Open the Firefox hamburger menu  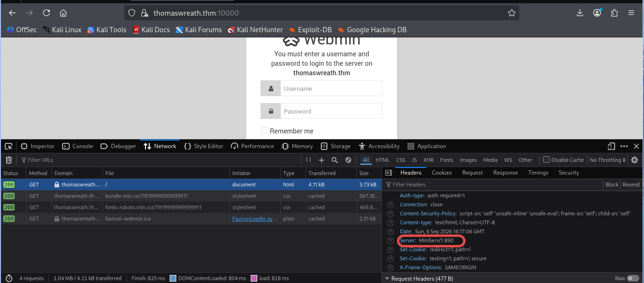tap(631, 13)
